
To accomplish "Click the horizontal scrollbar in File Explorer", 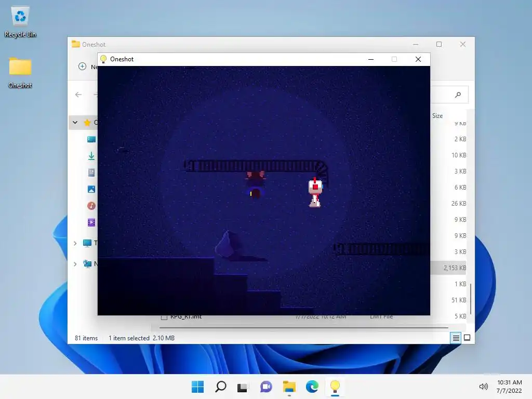I will pyautogui.click(x=303, y=328).
